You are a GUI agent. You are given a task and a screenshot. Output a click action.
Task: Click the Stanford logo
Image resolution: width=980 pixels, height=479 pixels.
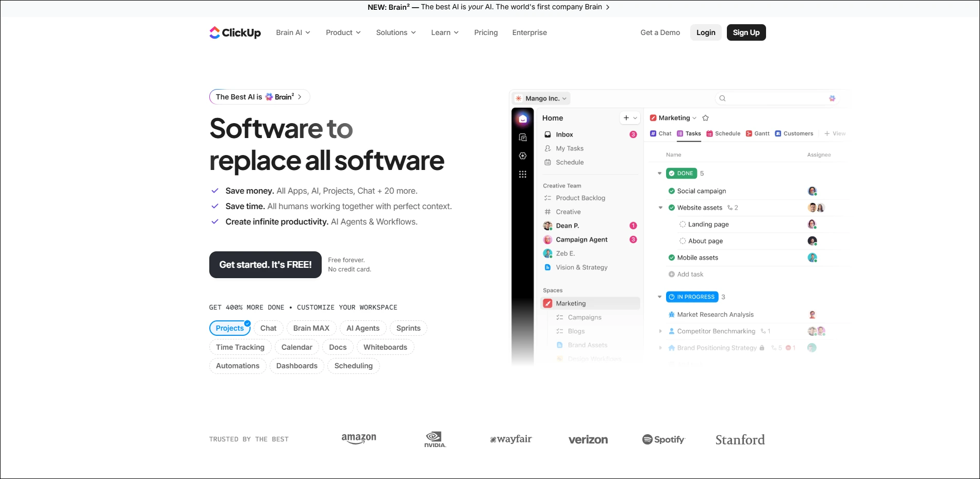(740, 439)
